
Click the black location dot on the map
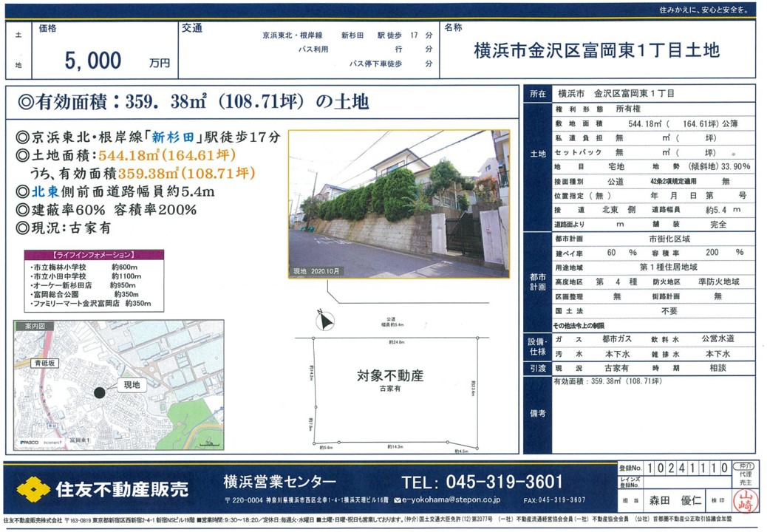(100, 392)
